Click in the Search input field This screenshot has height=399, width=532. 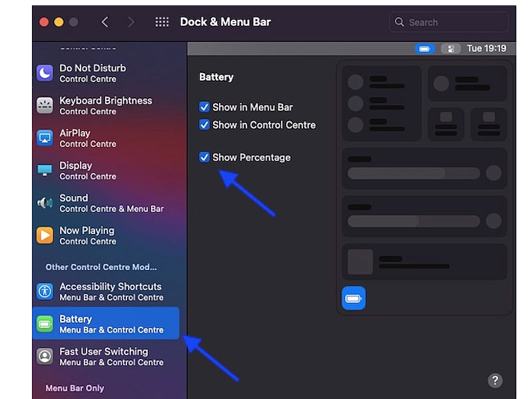(449, 23)
